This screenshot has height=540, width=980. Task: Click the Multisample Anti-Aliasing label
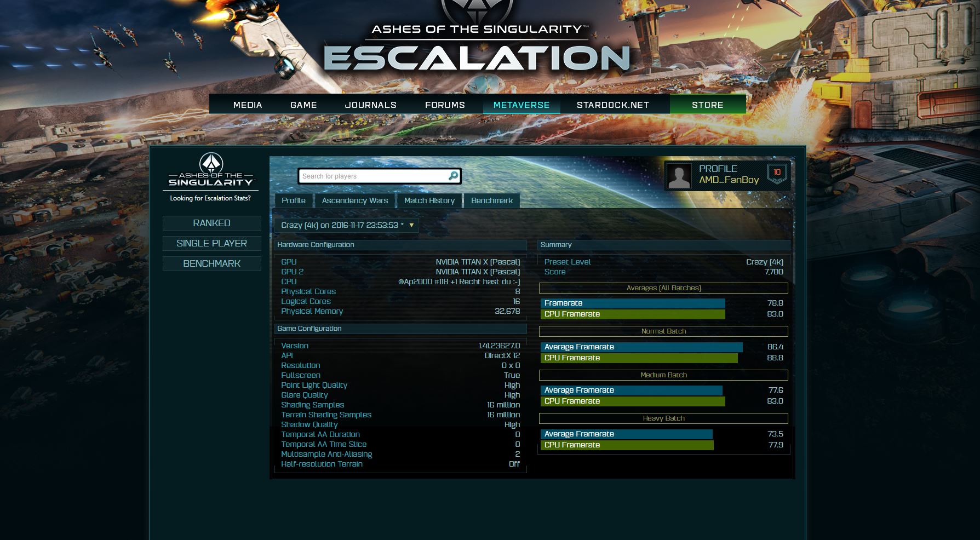pos(326,454)
